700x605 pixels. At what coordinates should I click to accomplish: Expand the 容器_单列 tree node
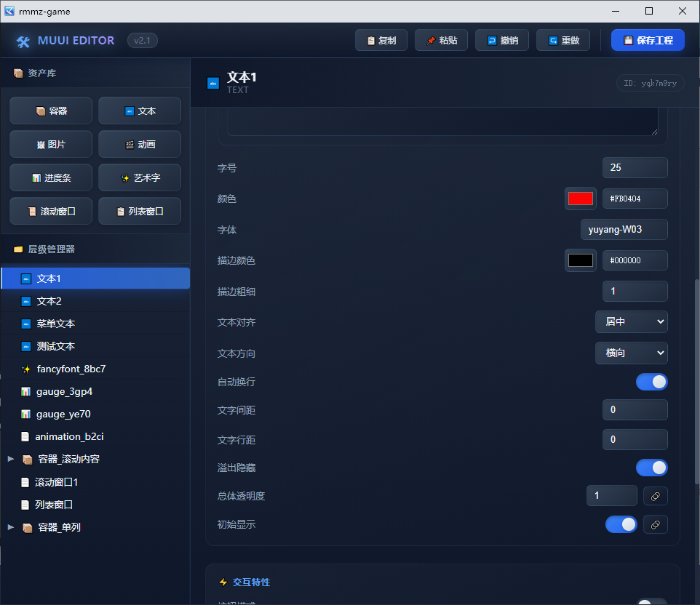coord(11,527)
